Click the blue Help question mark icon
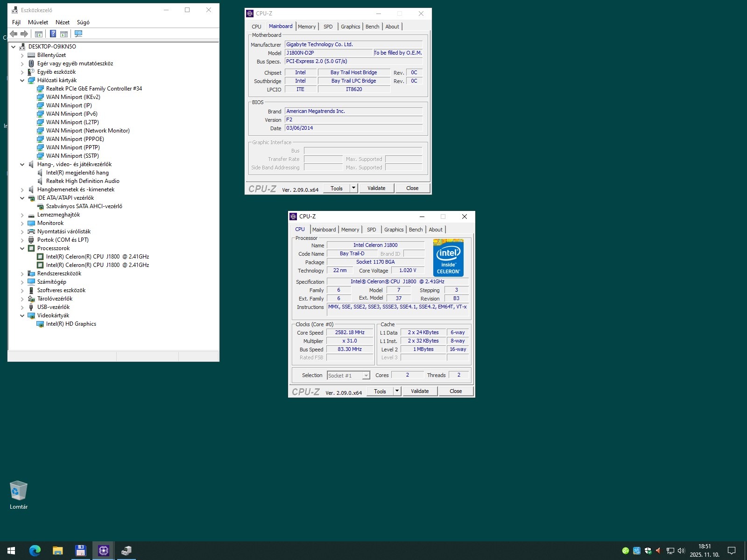747x560 pixels. click(x=53, y=34)
